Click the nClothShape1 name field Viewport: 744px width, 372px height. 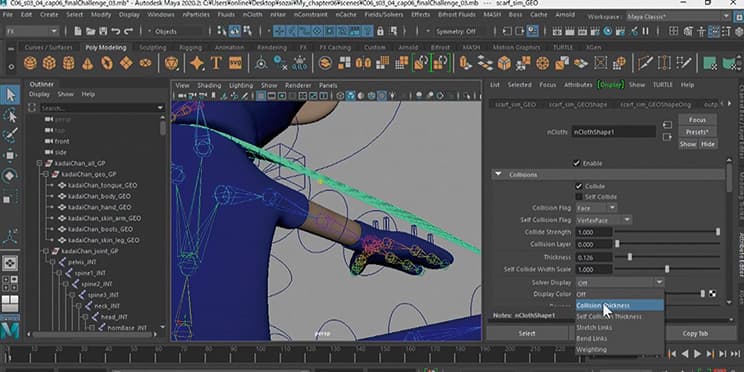pyautogui.click(x=614, y=132)
